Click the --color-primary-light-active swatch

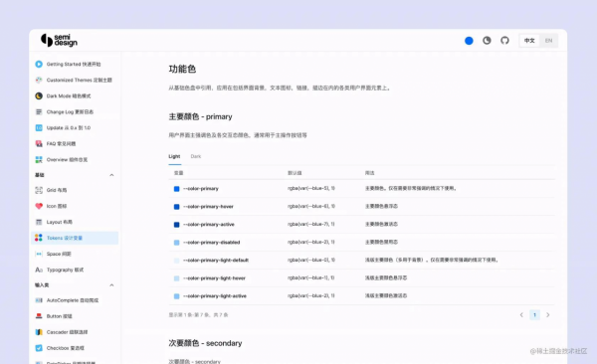tap(177, 296)
